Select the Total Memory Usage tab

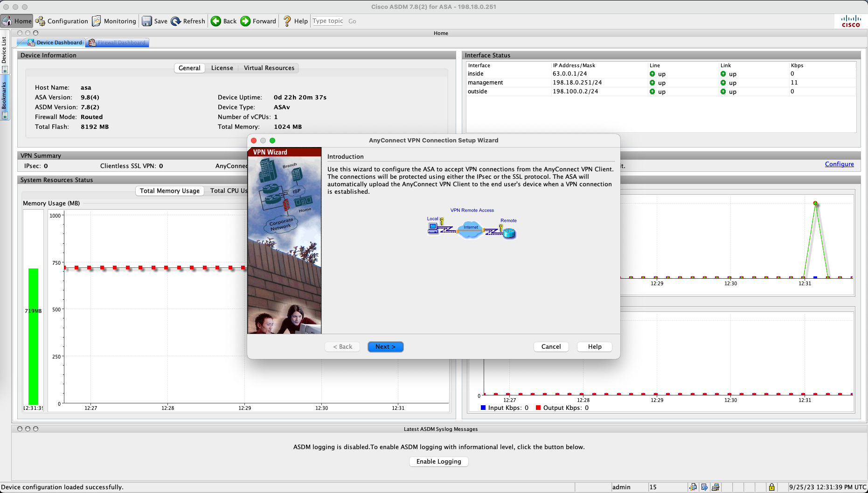click(169, 191)
